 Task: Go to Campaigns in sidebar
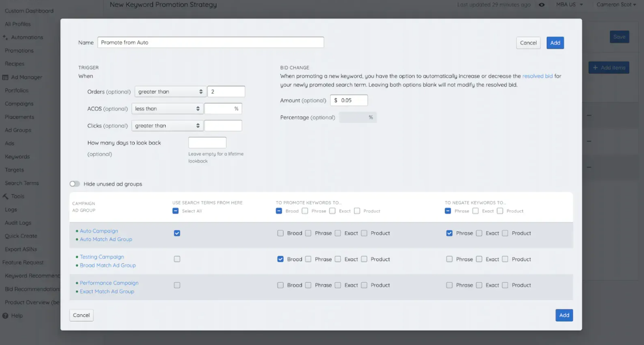click(19, 103)
